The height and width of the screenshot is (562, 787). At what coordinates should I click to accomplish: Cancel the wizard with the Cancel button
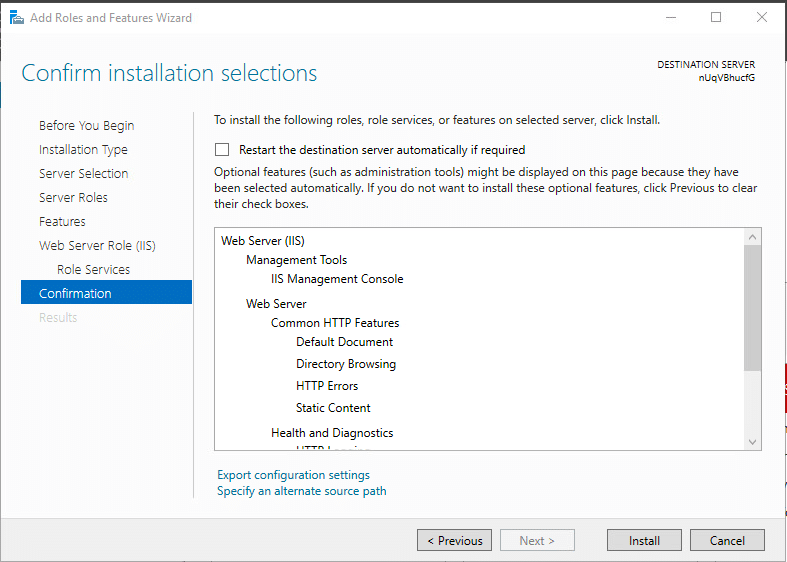tap(727, 541)
